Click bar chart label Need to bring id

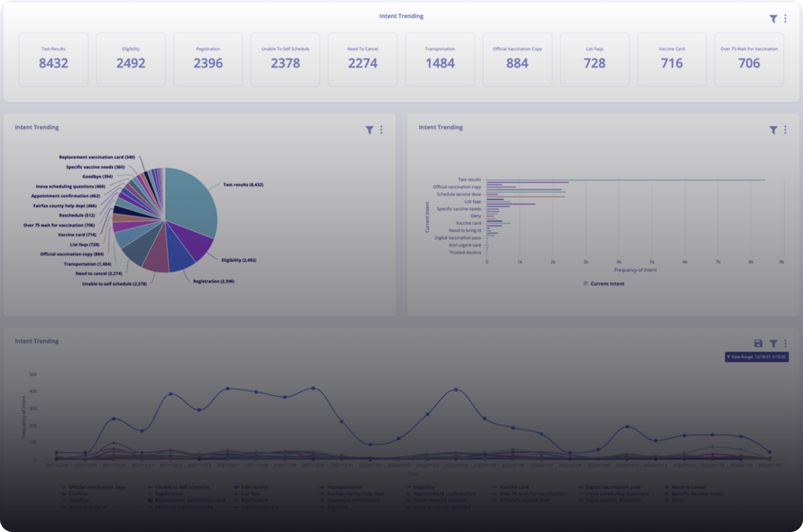click(x=465, y=230)
